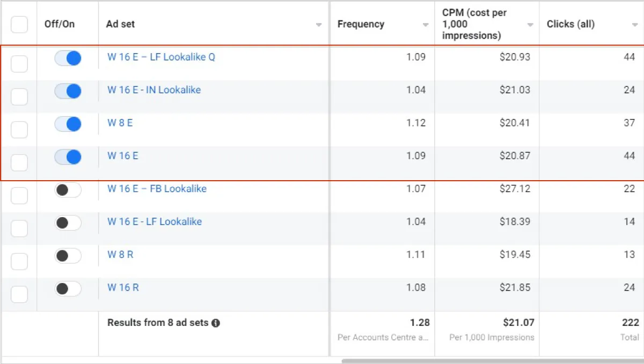This screenshot has height=364, width=644.
Task: Switch off the W 8 E ad set toggle
Action: pyautogui.click(x=68, y=124)
